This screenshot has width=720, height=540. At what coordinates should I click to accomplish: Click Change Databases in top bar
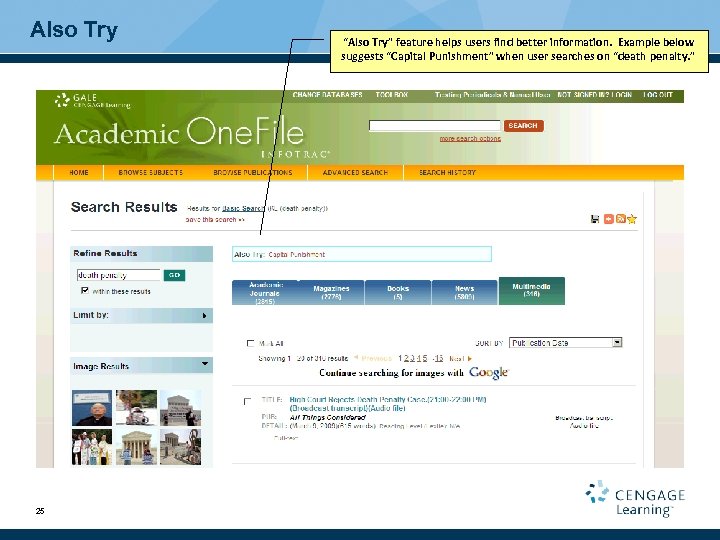327,95
